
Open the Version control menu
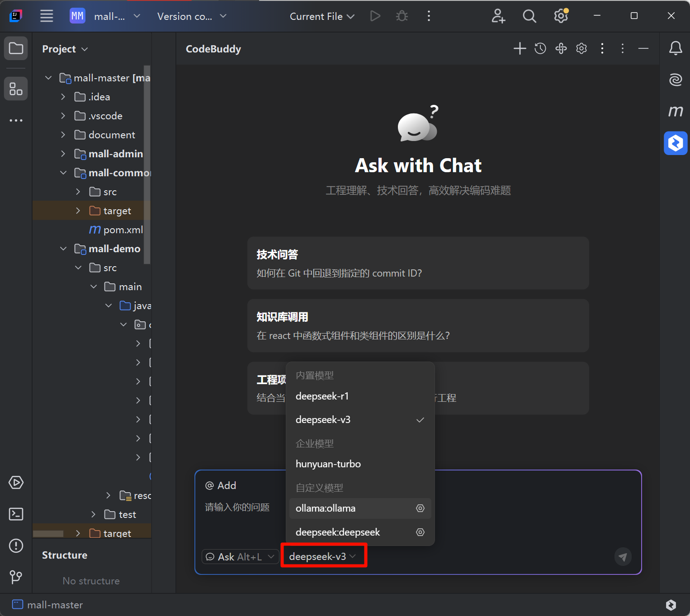[x=191, y=16]
